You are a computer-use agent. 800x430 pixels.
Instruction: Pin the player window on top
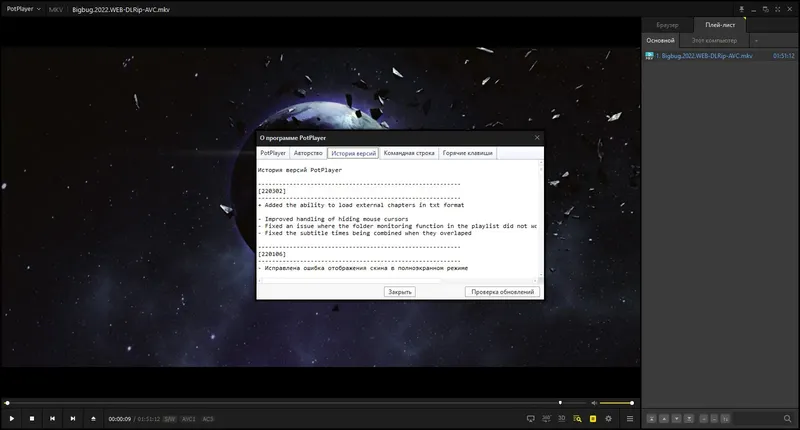point(741,9)
